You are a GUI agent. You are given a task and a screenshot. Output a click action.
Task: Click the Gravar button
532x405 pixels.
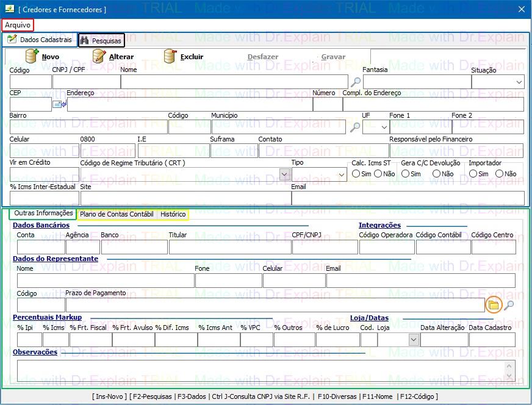tap(333, 57)
